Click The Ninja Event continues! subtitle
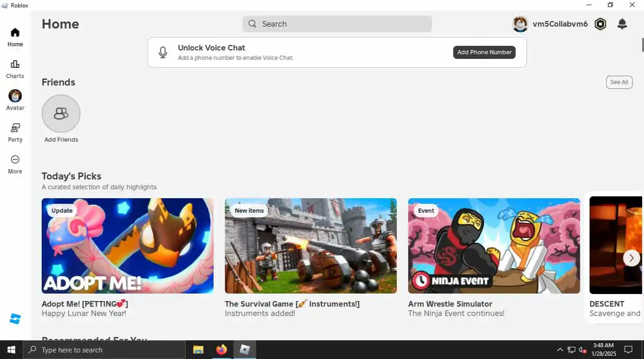Screen dimensions: 644x359 (456, 314)
